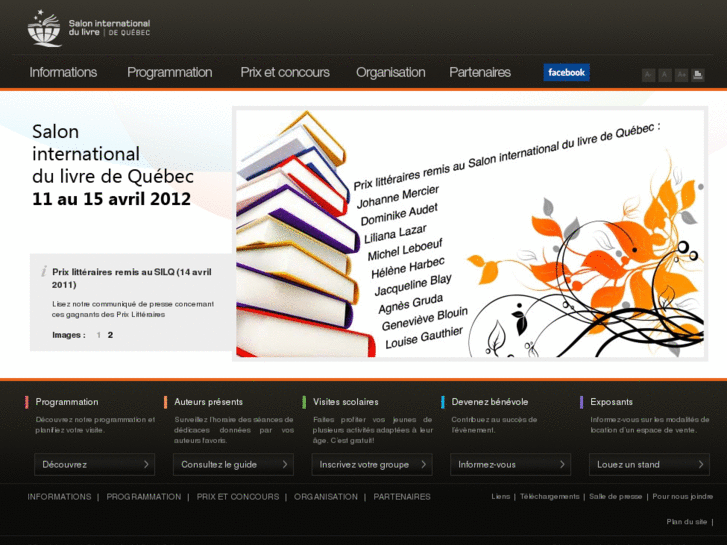The width and height of the screenshot is (727, 545).
Task: Open INFORMATIONS in the footer
Action: click(x=59, y=497)
